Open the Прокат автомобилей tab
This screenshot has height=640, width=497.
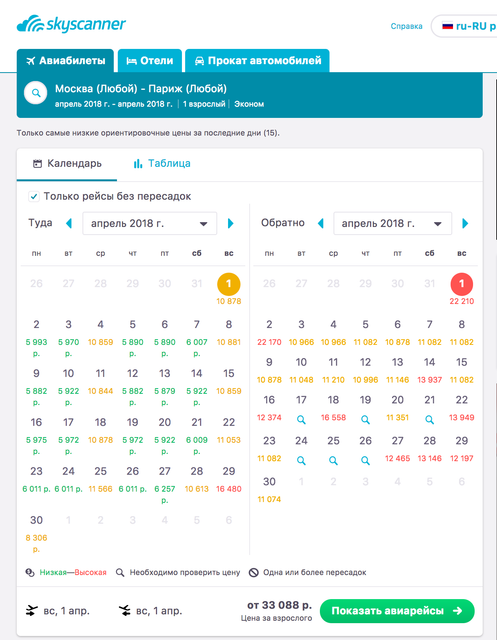point(257,61)
